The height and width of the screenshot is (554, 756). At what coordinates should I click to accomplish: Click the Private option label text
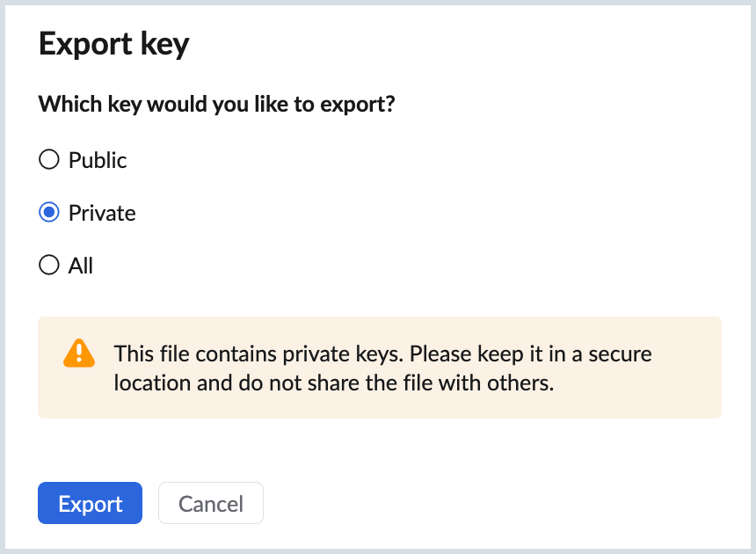(x=102, y=212)
